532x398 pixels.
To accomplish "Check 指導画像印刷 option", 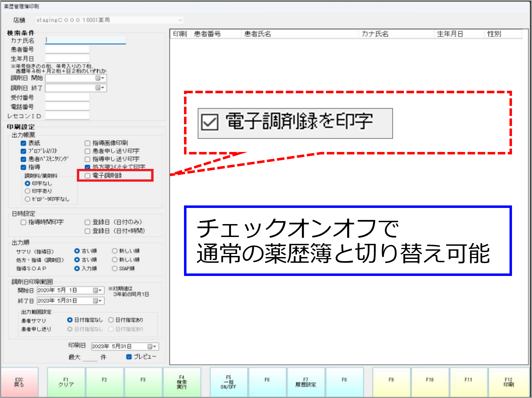I will coord(87,143).
